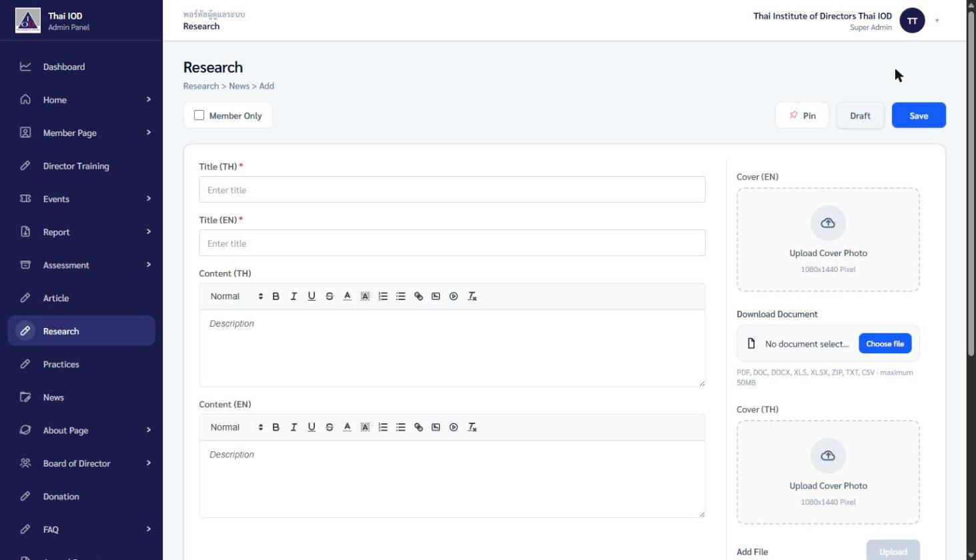The image size is (976, 560).
Task: Click upload cloud icon under Cover (TH)
Action: 828,456
